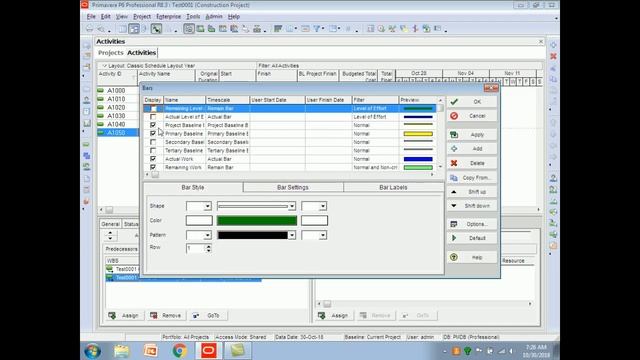Select the Actual Work row name
The image size is (640, 360).
point(179,159)
